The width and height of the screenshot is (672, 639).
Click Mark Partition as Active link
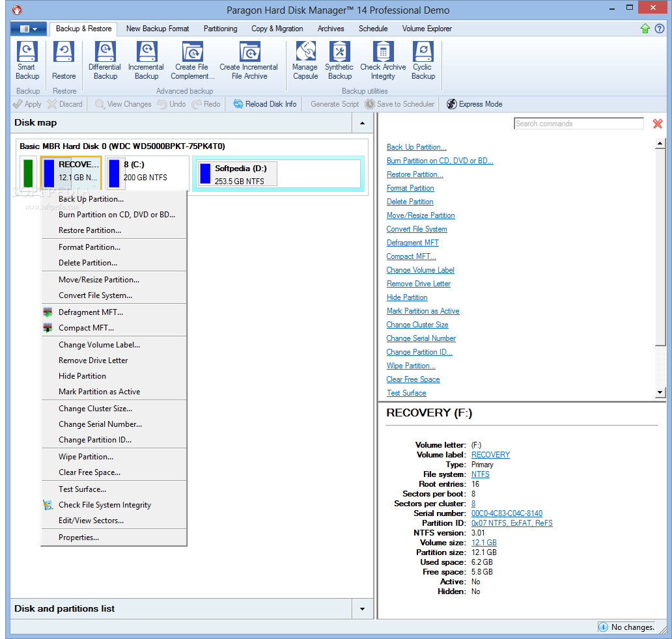423,311
